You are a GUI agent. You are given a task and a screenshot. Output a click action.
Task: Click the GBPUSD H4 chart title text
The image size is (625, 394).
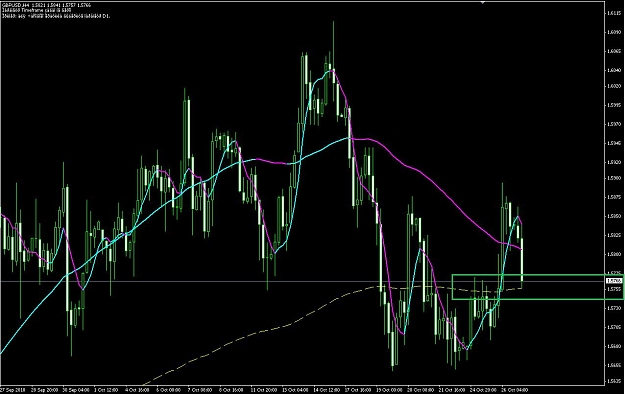(46, 5)
